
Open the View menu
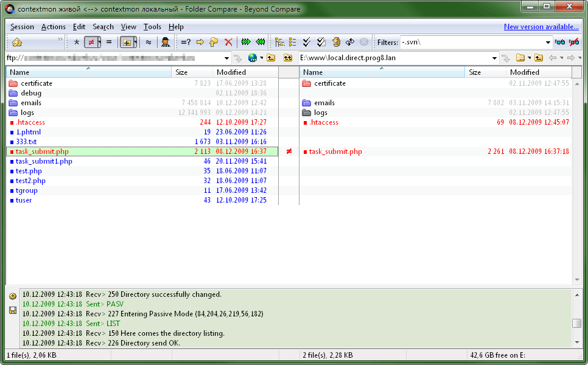[x=128, y=27]
